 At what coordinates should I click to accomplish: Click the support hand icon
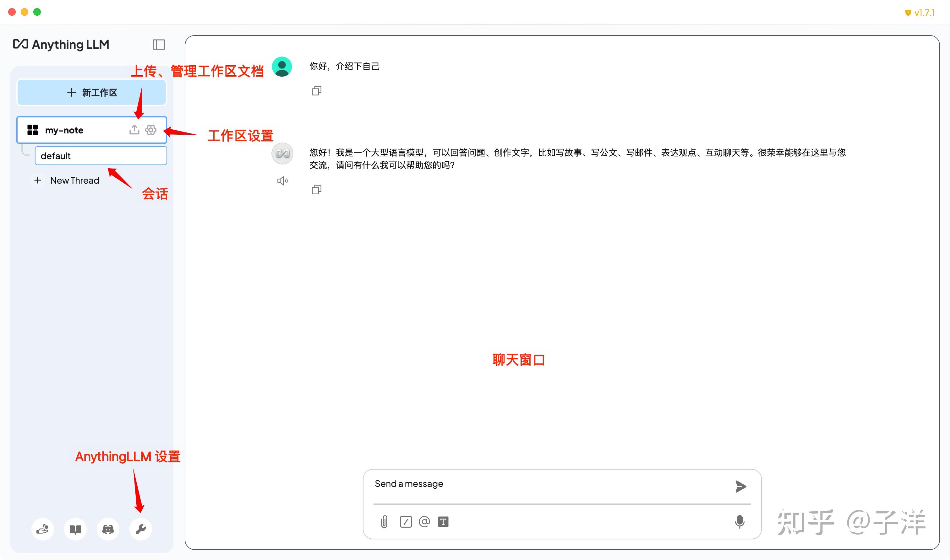43,529
